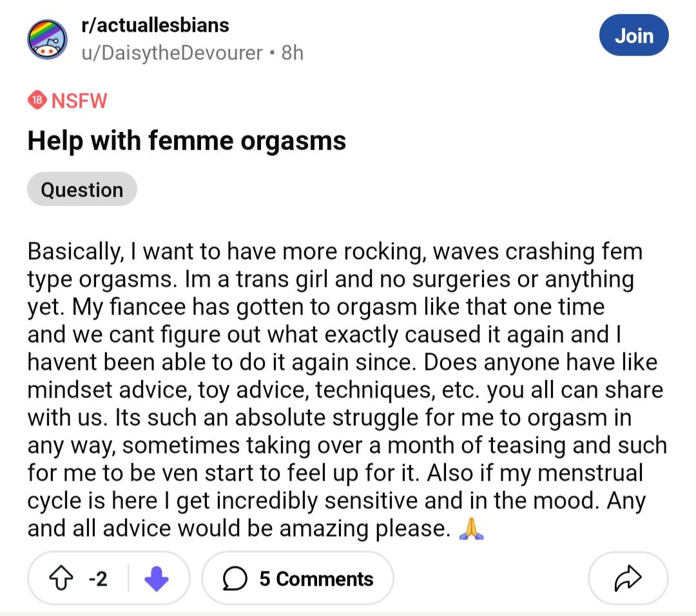
Task: Click the body text starting 'Basically, I want'
Action: [347, 390]
